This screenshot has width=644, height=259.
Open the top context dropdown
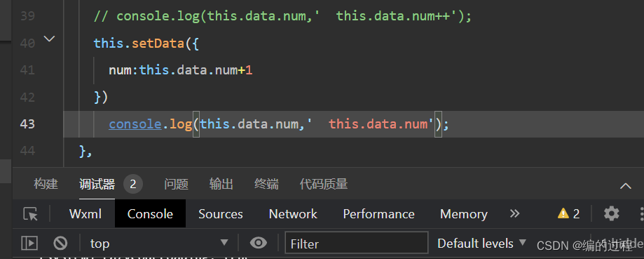pyautogui.click(x=159, y=244)
